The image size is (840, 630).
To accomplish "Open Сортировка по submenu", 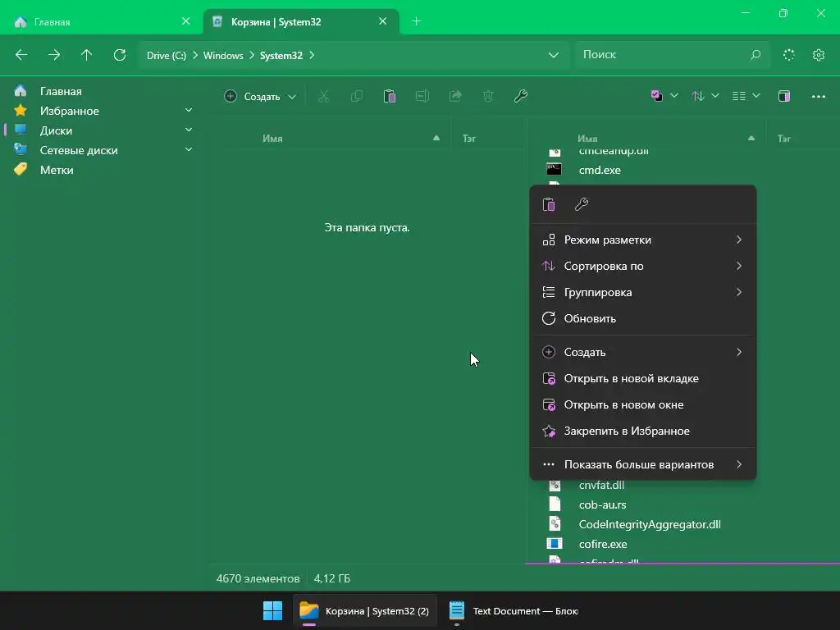I will coord(643,267).
